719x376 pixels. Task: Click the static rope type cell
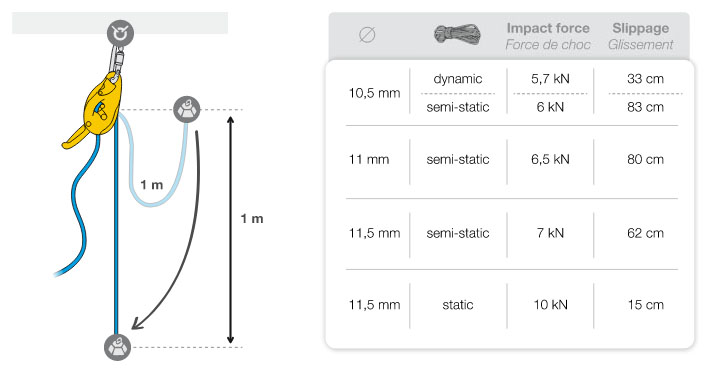click(x=458, y=305)
